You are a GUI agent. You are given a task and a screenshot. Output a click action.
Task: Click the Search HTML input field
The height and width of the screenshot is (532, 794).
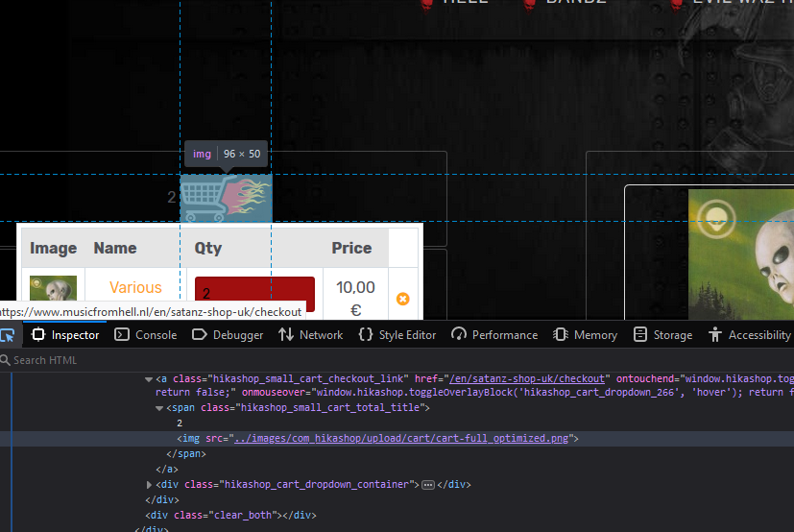click(397, 360)
